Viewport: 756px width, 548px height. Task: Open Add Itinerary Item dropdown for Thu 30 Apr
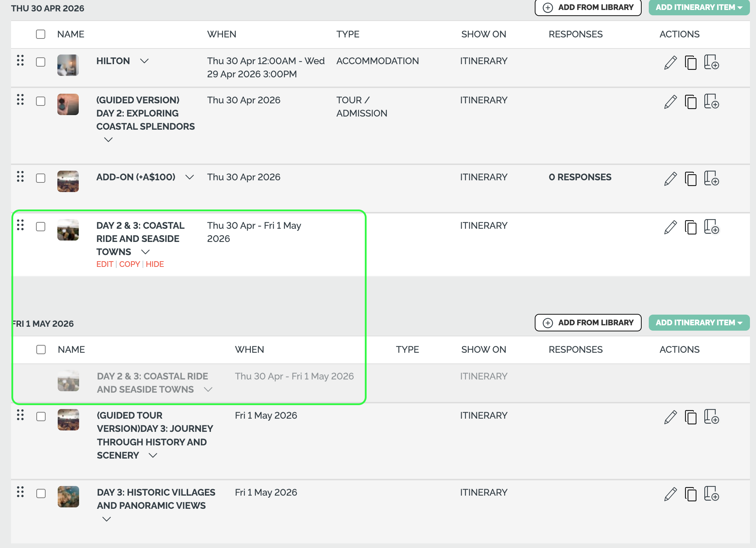[699, 7]
